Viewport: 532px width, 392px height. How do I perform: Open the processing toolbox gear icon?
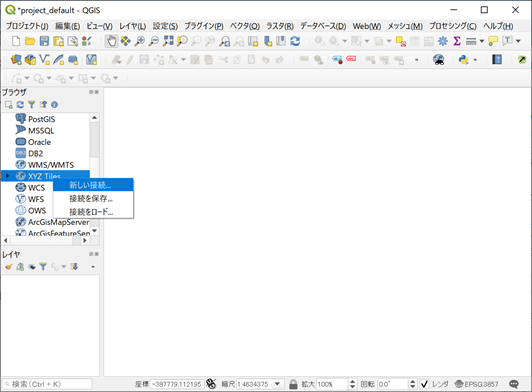443,41
